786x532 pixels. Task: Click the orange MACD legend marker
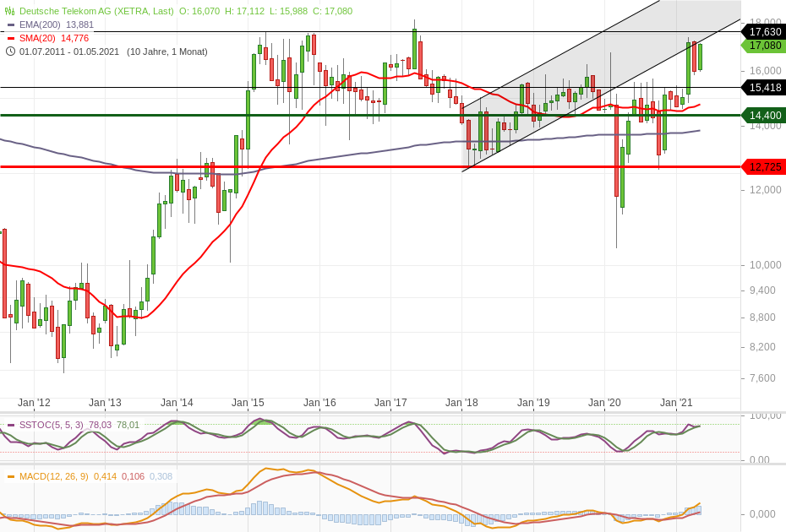coord(11,476)
